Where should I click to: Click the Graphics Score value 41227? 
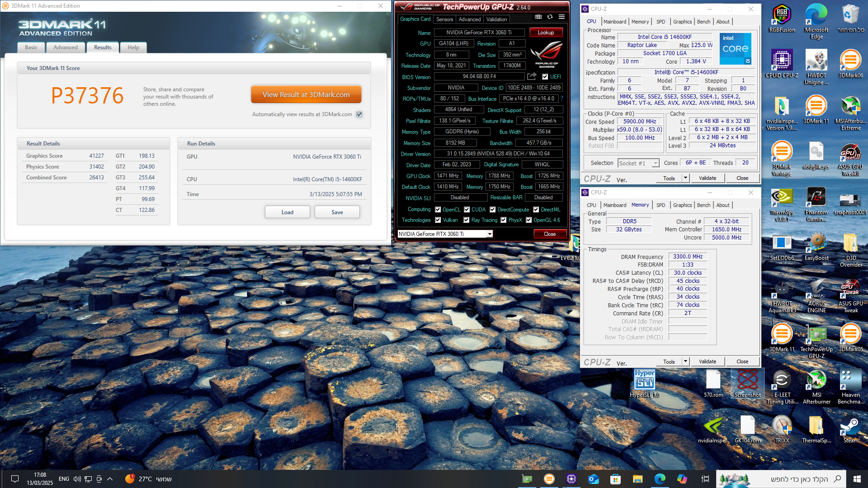(96, 156)
